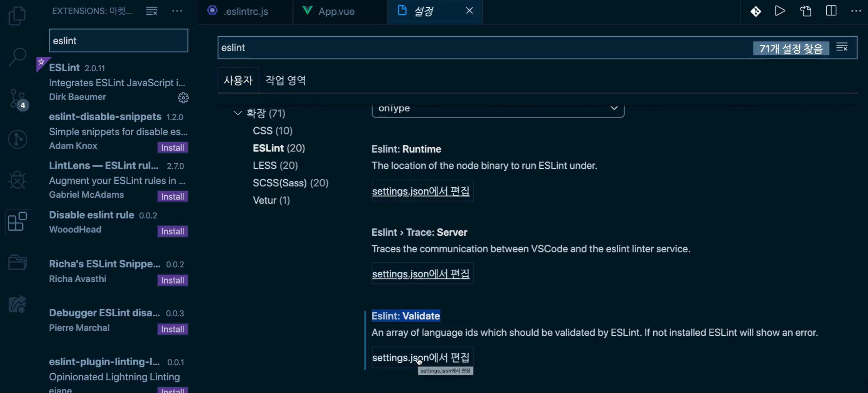Install Disable eslint rule extension
Image resolution: width=868 pixels, height=393 pixels.
point(173,231)
